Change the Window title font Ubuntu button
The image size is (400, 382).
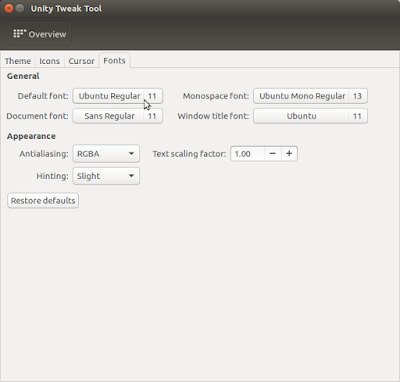coord(310,116)
